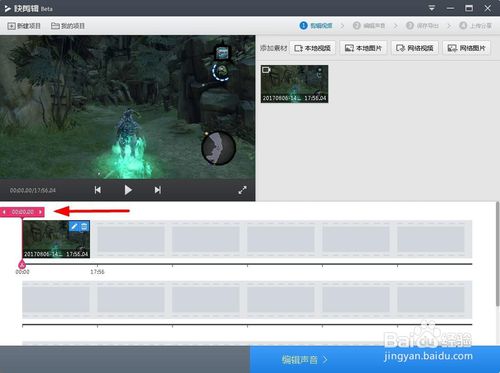Go to step 4 上传分享 tab

click(x=475, y=26)
